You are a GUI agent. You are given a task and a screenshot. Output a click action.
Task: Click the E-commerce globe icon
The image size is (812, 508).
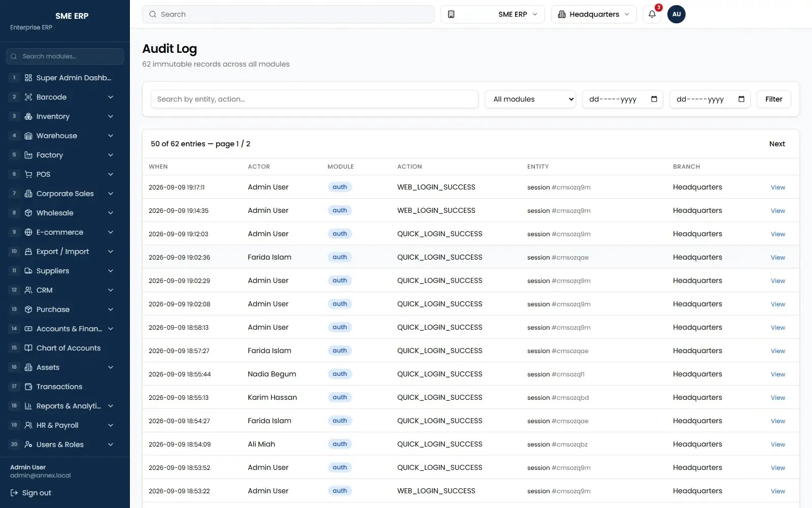28,232
